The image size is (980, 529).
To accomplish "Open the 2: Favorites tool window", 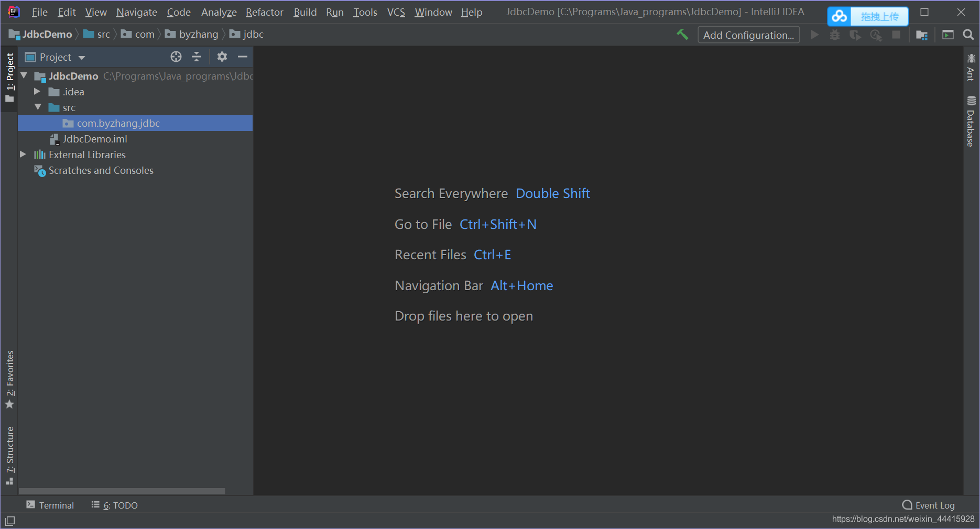I will (x=9, y=379).
